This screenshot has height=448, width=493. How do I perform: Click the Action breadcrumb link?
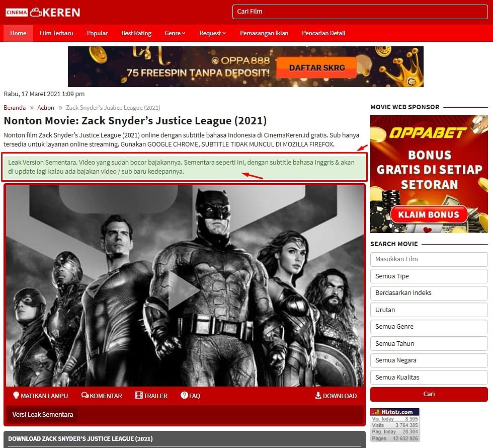point(46,108)
